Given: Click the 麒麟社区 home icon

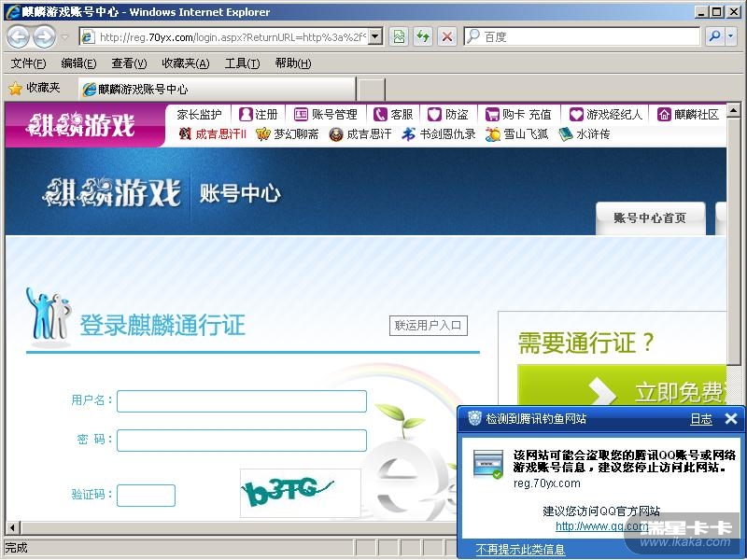Looking at the screenshot, I should (664, 114).
